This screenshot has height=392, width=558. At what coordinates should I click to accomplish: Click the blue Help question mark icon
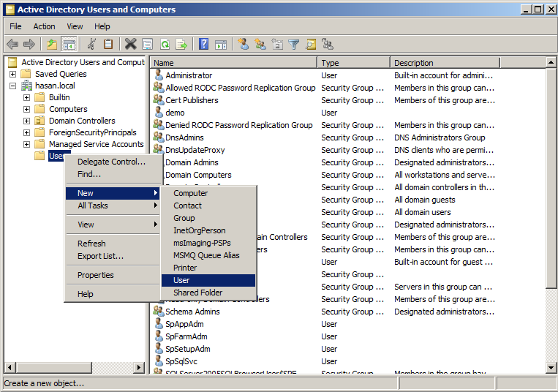point(204,44)
